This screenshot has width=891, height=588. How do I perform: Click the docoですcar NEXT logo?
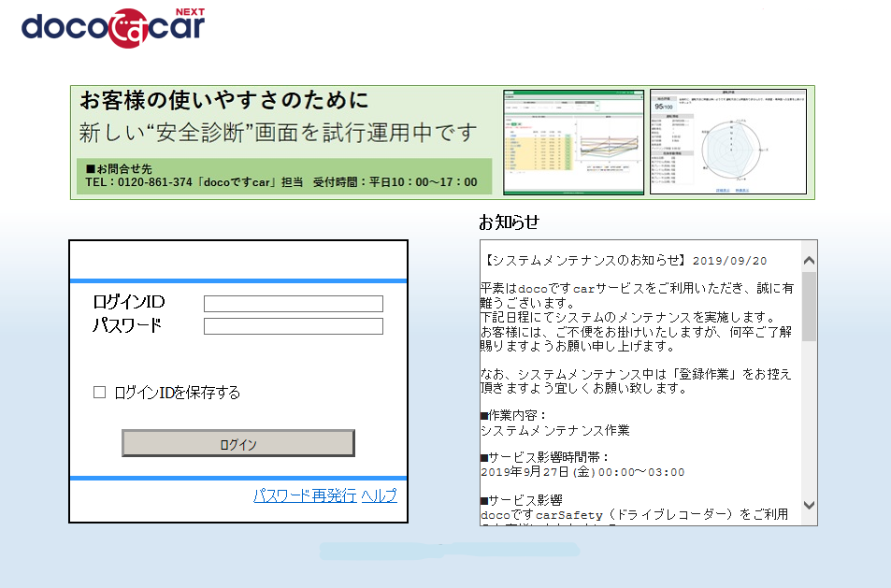[x=113, y=27]
